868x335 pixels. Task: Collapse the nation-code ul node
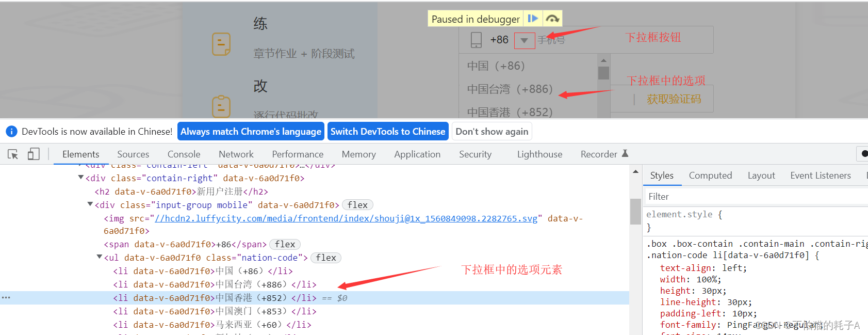point(100,257)
